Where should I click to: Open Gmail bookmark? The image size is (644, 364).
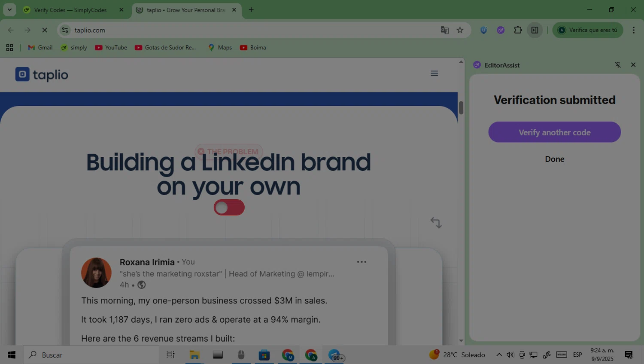pyautogui.click(x=40, y=48)
